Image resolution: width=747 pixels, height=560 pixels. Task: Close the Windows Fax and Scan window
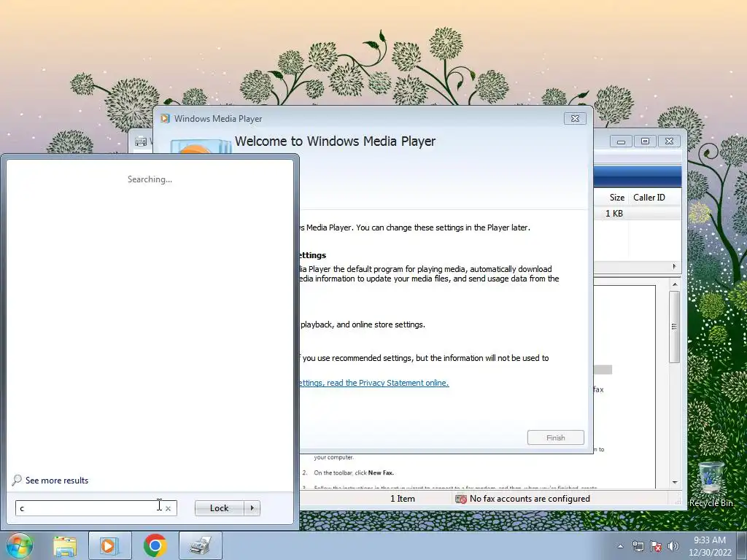669,141
